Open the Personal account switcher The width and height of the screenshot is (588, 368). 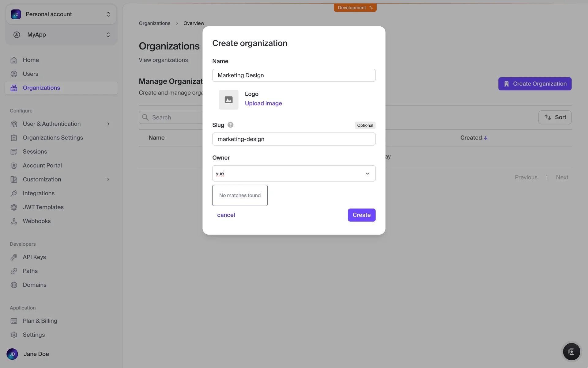pyautogui.click(x=61, y=14)
